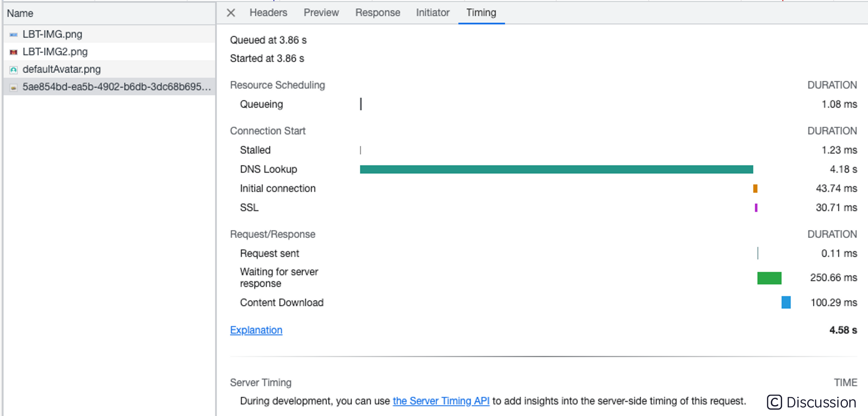Switch to the Initiator tab
Screen dimensions: 868x416
click(433, 13)
